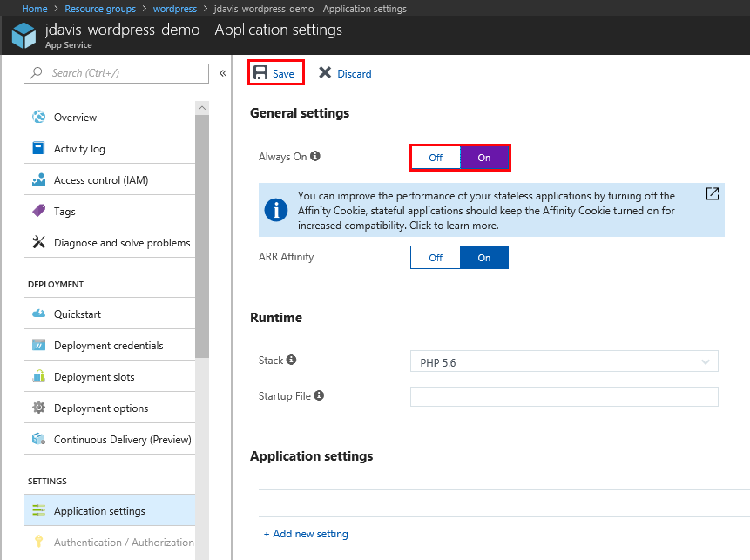Open Deployment credentials menu item
Image resolution: width=750 pixels, height=560 pixels.
[109, 345]
